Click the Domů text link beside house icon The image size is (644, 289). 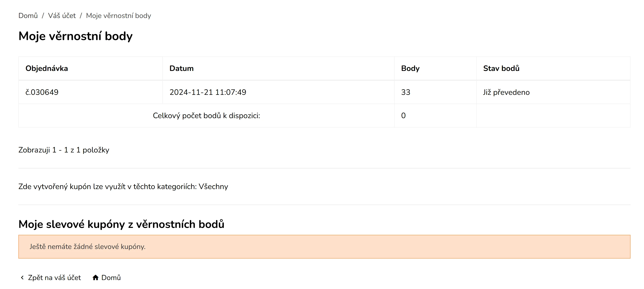coord(111,278)
